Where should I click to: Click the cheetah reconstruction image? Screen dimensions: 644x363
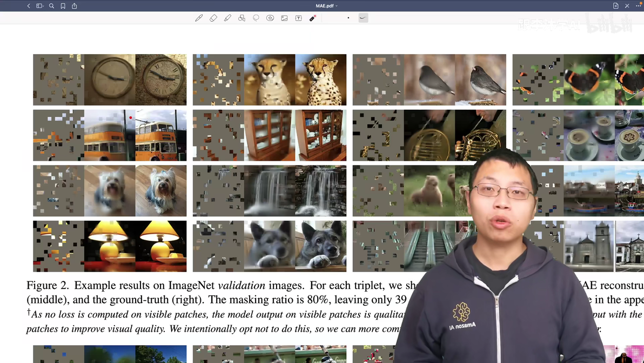[x=270, y=80]
